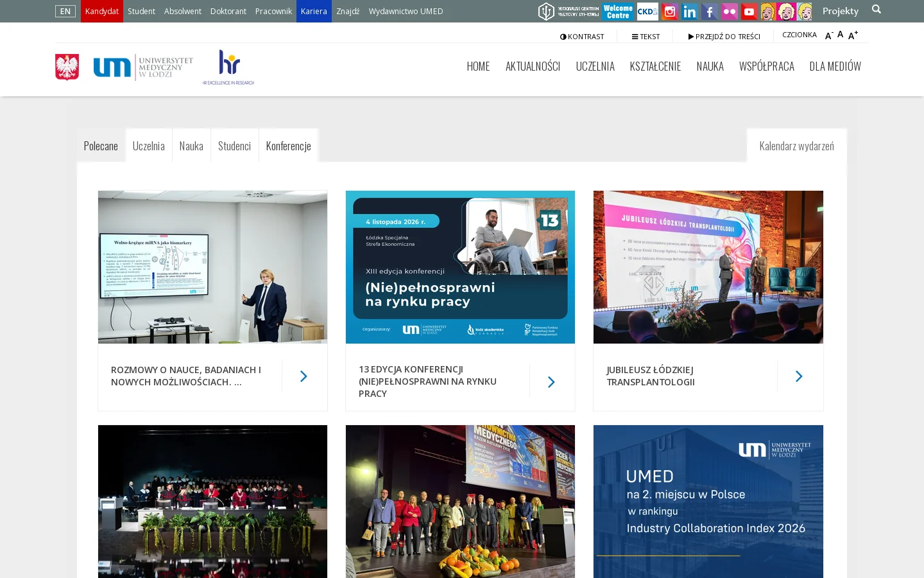Click the pop-art faces banner icon
The width and height of the screenshot is (924, 578).
786,11
